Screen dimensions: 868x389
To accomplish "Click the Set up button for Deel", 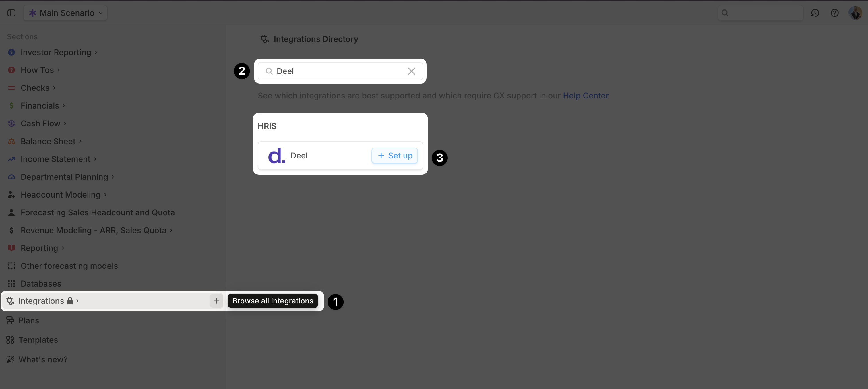I will point(394,156).
